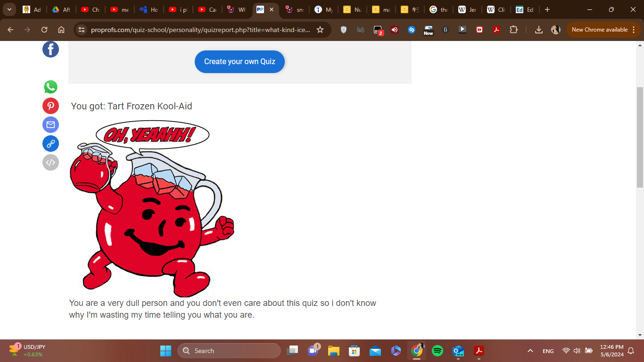Viewport: 644px width, 362px height.
Task: Click the page vertical scrollbar thumb
Action: click(640, 137)
